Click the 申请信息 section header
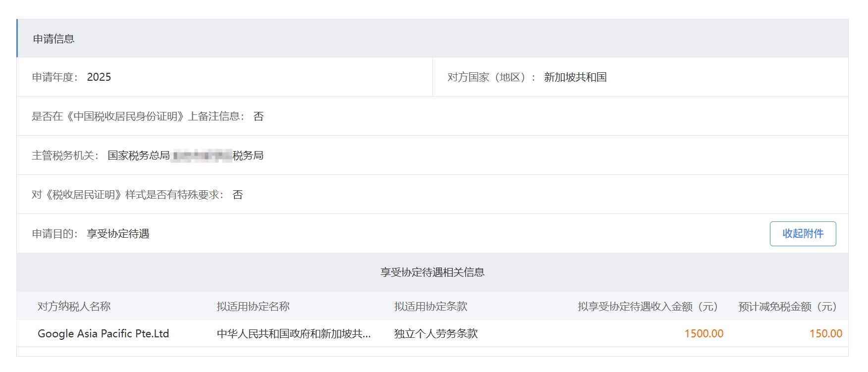The height and width of the screenshot is (372, 868). click(x=54, y=39)
